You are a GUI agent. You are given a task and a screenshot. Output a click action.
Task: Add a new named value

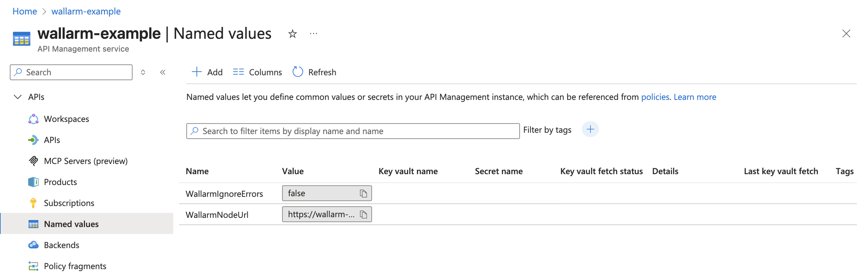point(207,72)
